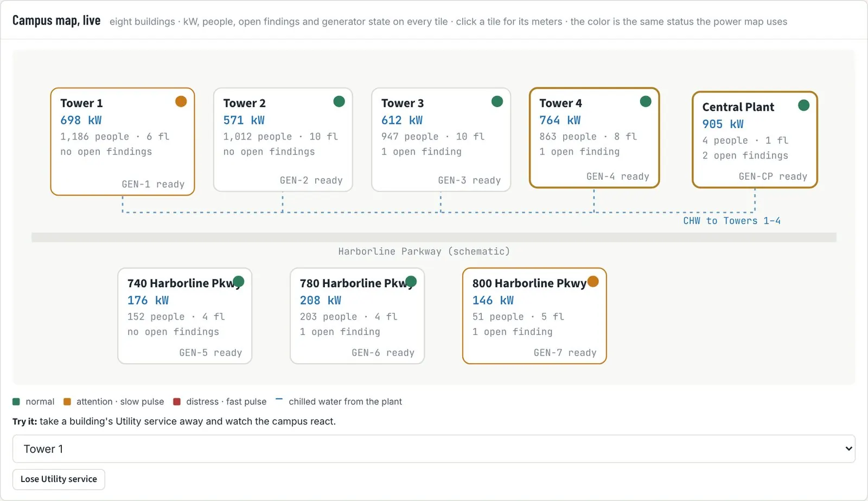The height and width of the screenshot is (501, 868).
Task: Click the 698 kW reading
Action: coord(81,121)
